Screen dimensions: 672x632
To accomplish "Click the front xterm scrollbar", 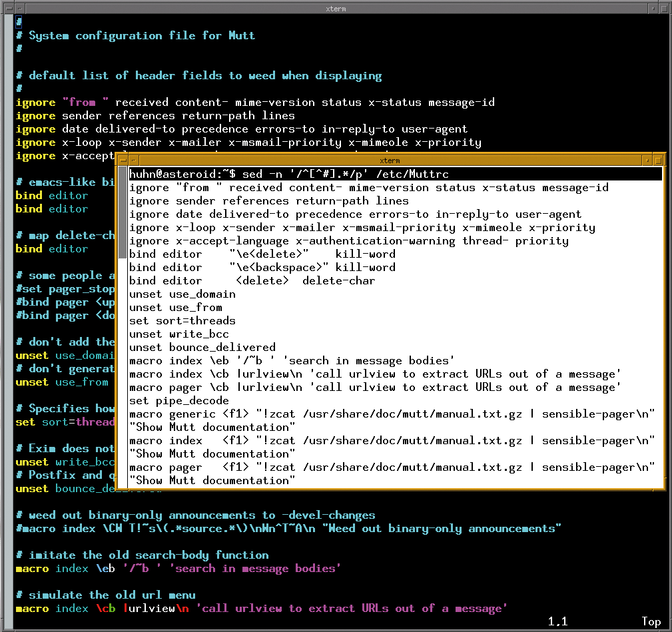I will 123,326.
